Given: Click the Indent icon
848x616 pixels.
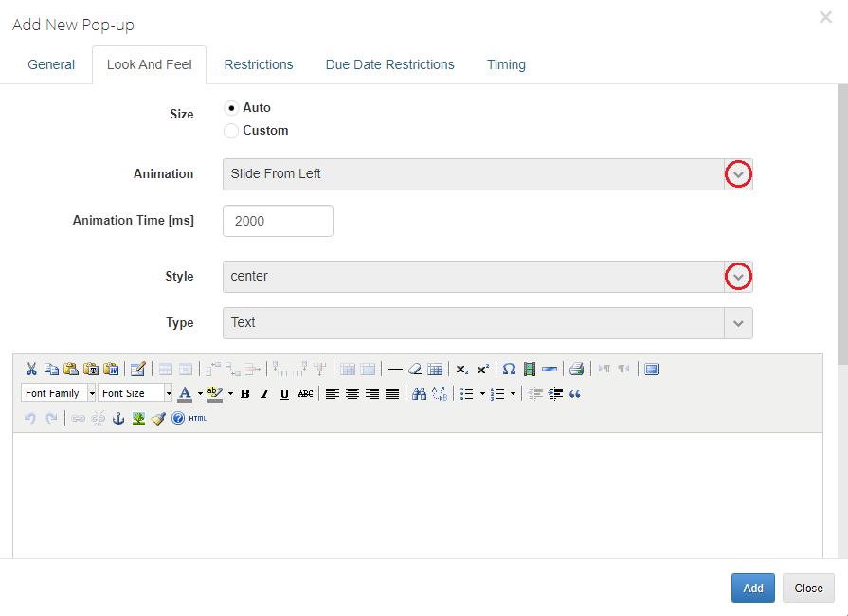Looking at the screenshot, I should (x=555, y=393).
